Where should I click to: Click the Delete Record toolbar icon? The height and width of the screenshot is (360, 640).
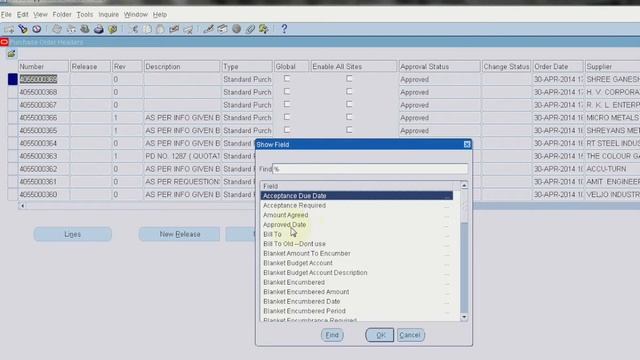(x=188, y=29)
